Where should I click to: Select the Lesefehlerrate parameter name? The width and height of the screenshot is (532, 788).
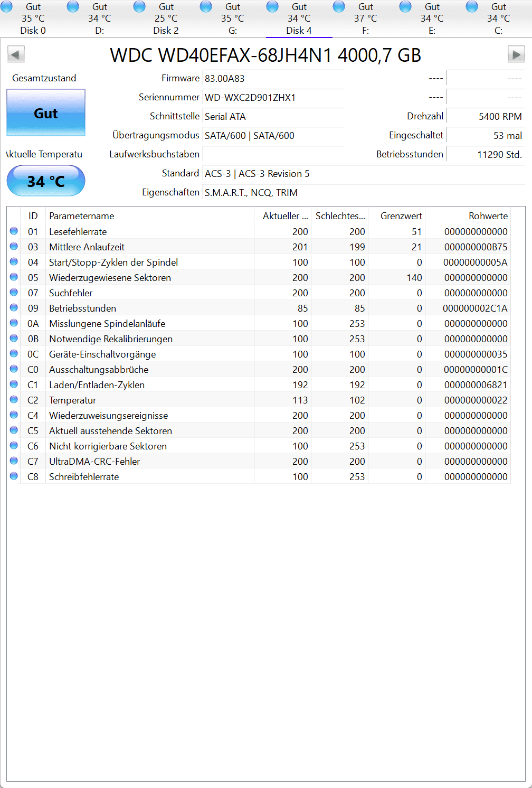pyautogui.click(x=78, y=231)
